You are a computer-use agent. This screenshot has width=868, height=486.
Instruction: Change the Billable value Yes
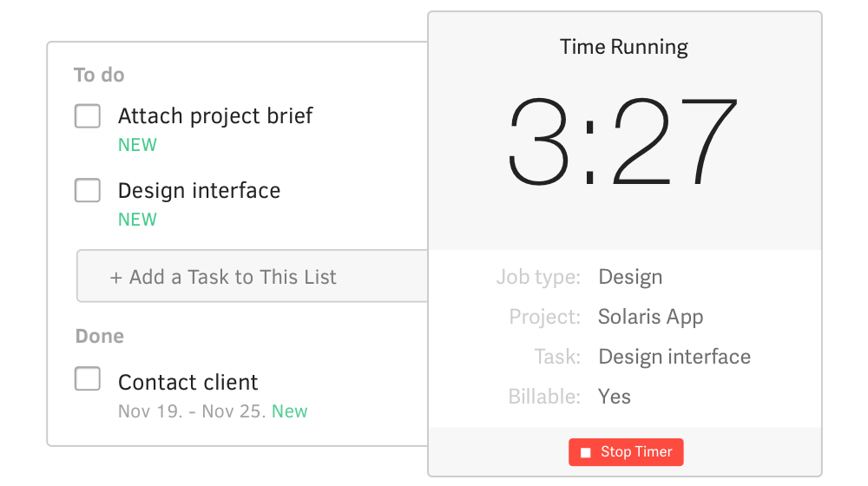coord(615,397)
